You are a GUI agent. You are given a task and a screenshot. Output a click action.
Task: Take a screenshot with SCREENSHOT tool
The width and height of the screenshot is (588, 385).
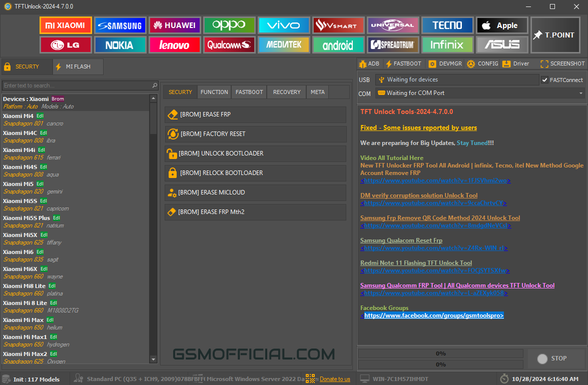coord(562,64)
